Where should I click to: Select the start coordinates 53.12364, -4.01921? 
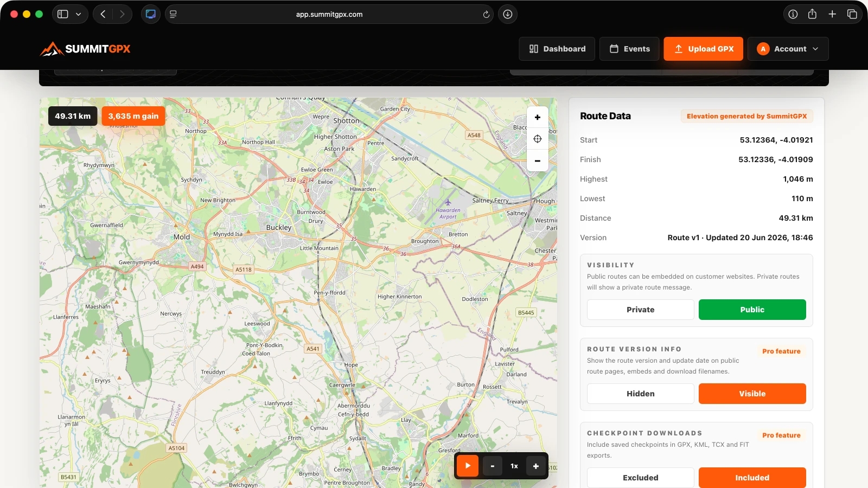click(776, 140)
